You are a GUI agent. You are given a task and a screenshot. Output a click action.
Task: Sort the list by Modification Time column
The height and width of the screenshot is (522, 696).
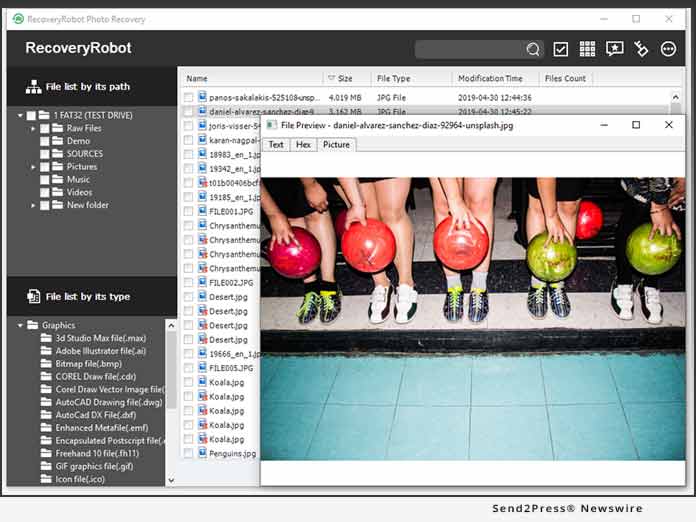490,78
